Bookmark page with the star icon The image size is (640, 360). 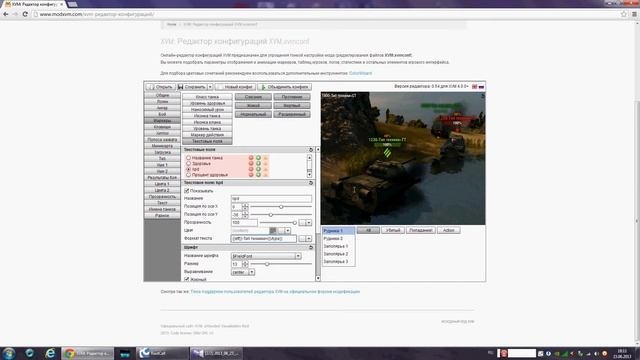(624, 14)
